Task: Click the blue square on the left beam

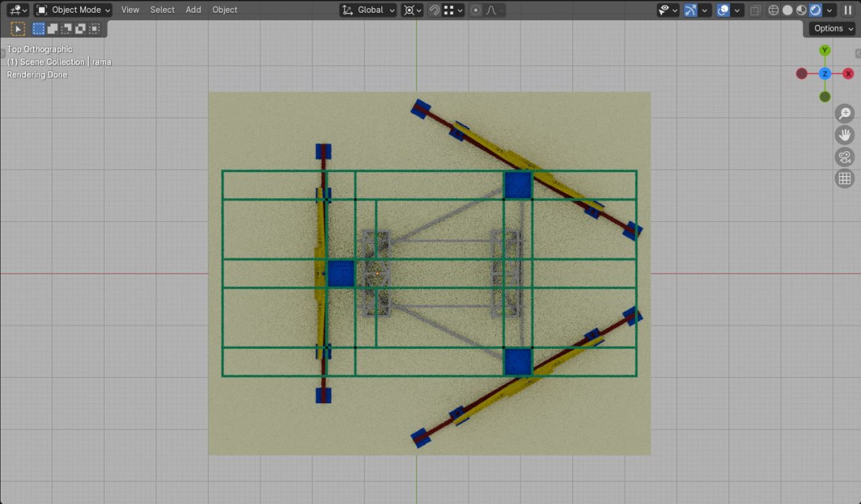Action: coord(340,274)
